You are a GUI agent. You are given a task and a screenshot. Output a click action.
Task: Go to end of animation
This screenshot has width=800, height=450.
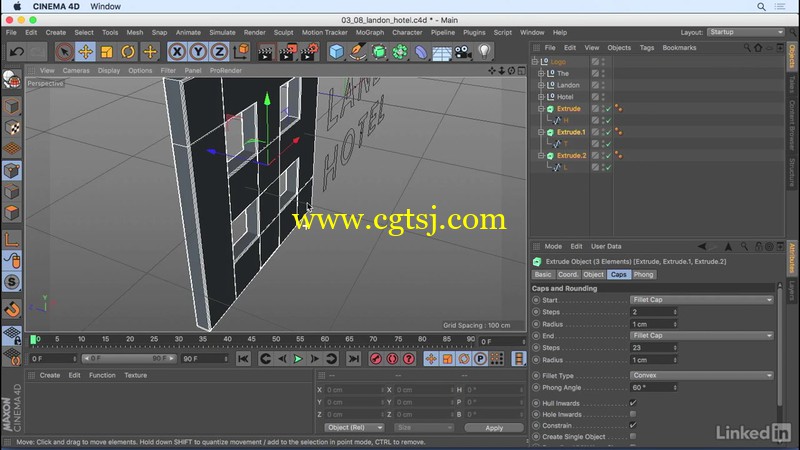(x=354, y=359)
